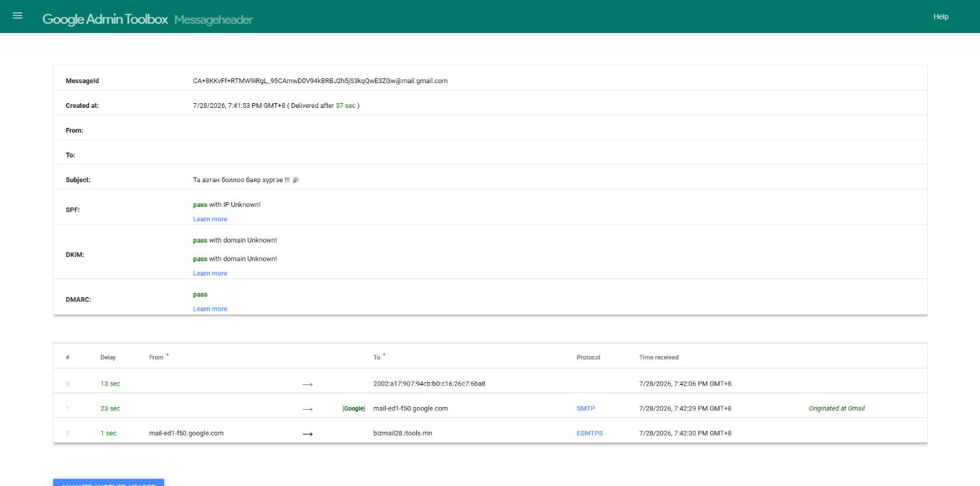Click the arrow icon in hop 2 row
Image resolution: width=980 pixels, height=486 pixels.
click(x=308, y=434)
